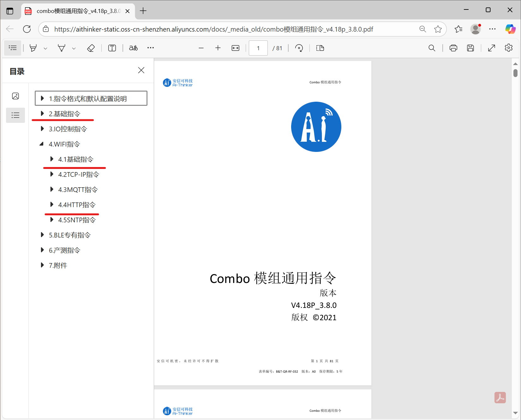The image size is (521, 420).
Task: Open browser Settings and more menu
Action: coord(492,29)
